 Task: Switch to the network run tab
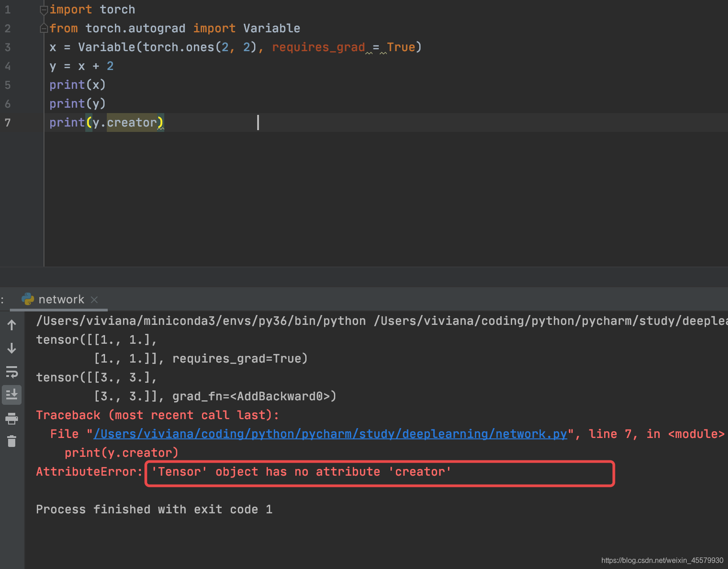[61, 299]
